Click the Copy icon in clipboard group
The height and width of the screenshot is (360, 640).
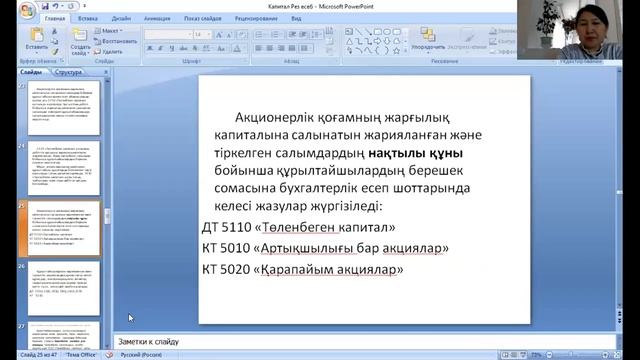[x=54, y=42]
